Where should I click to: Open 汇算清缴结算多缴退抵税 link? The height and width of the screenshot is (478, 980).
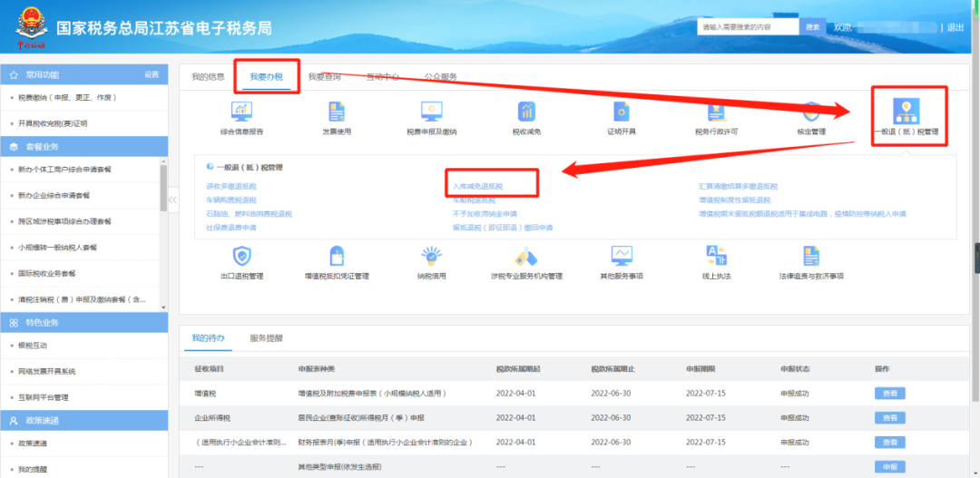click(738, 186)
